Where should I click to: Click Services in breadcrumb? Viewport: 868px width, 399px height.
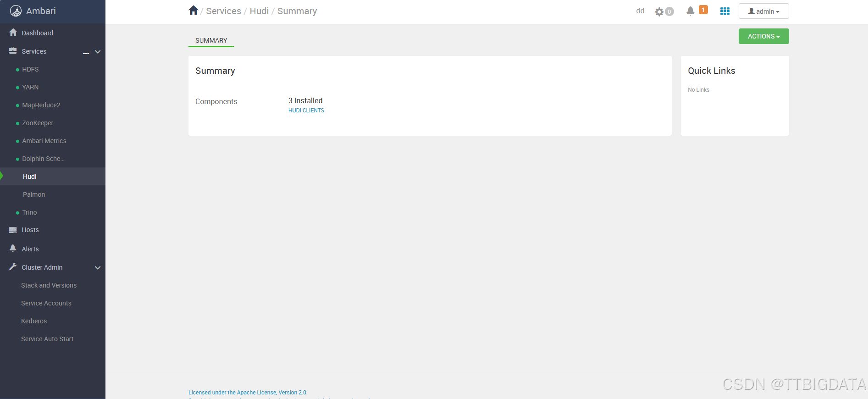(x=223, y=11)
